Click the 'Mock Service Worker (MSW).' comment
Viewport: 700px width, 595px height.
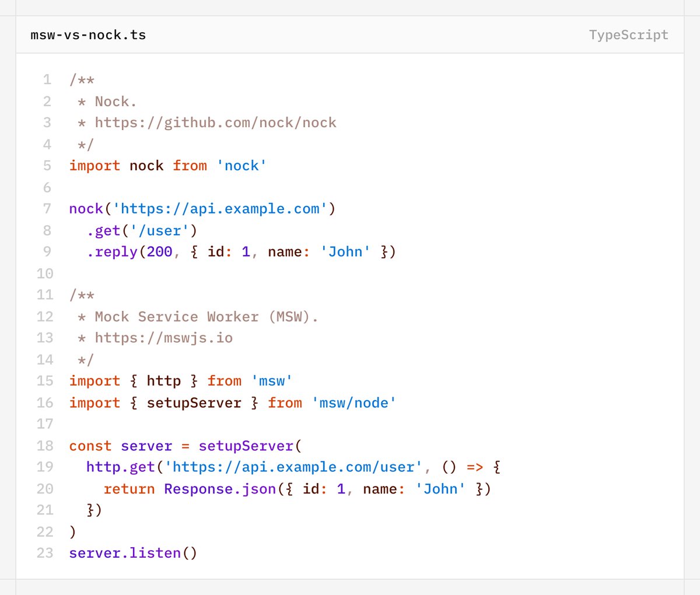(206, 317)
